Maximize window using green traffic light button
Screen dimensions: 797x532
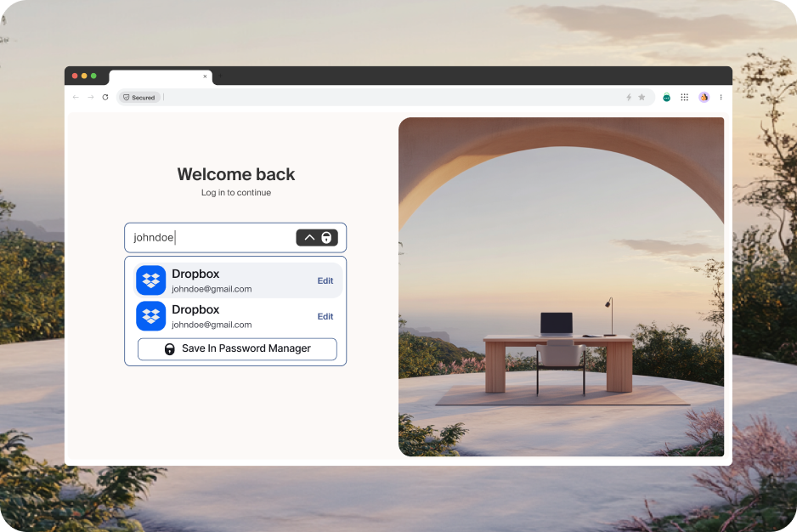click(x=93, y=76)
